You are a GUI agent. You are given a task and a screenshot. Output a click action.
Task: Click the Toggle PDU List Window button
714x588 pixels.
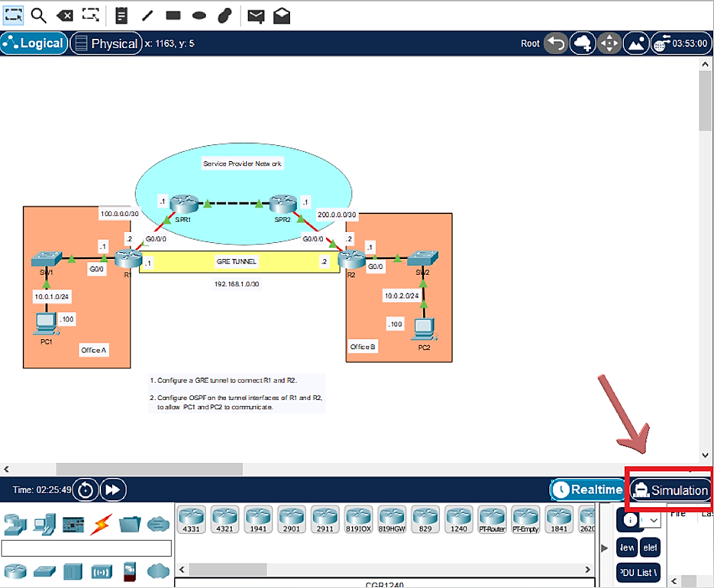pos(638,572)
